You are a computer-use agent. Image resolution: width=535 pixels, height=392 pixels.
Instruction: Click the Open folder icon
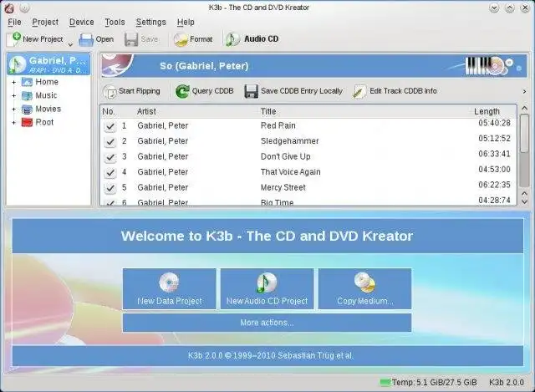86,39
